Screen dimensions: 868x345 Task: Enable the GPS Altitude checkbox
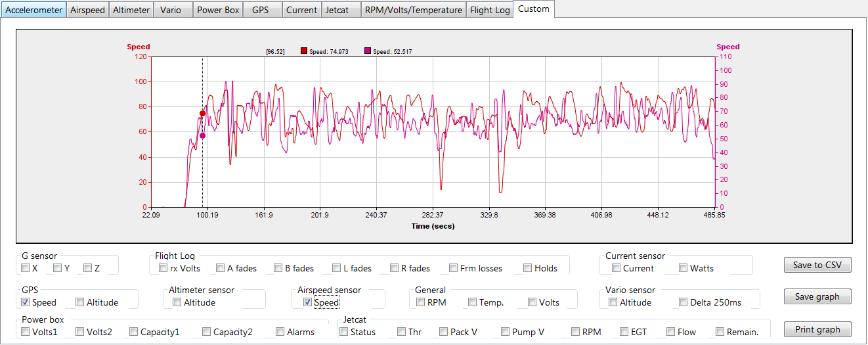[79, 302]
